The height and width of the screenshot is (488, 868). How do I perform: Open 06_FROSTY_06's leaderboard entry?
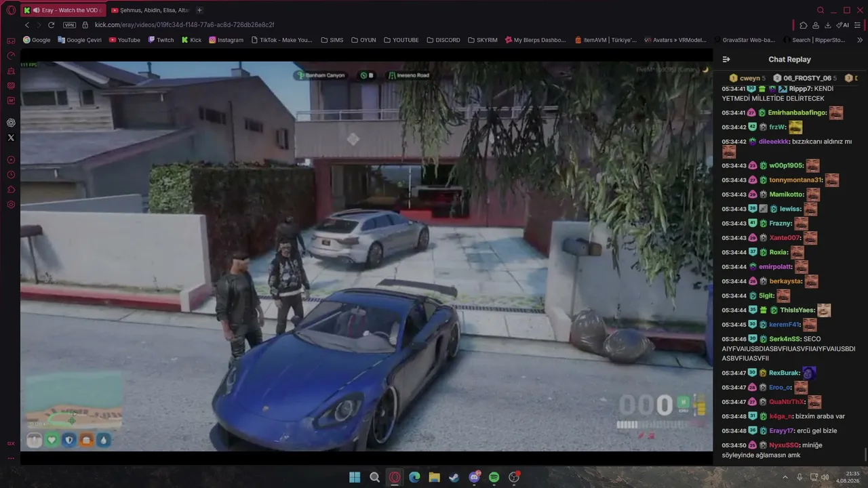coord(805,78)
